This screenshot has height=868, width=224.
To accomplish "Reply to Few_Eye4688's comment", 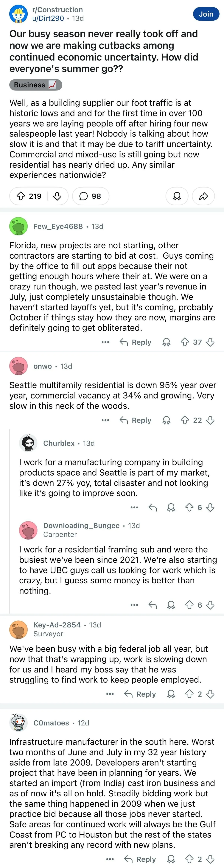I will [136, 342].
